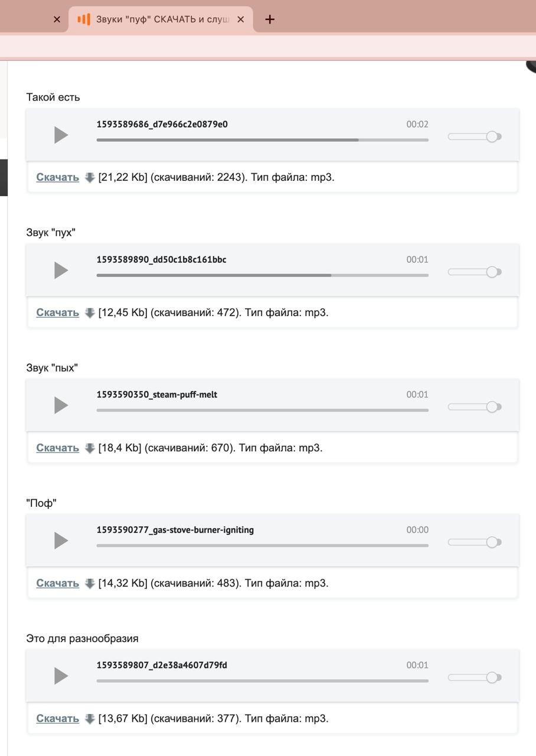Click progress bar of 1593589807 track
Screen dimensions: 536x756
point(263,681)
